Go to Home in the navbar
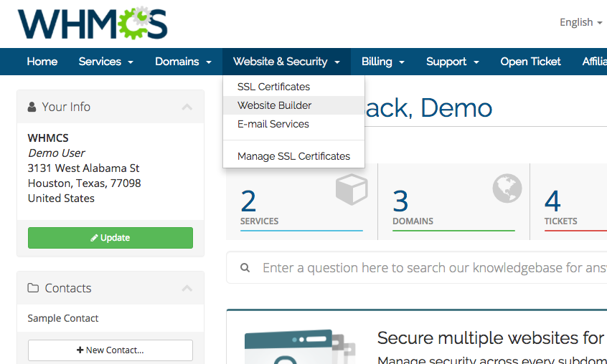The height and width of the screenshot is (364, 607). coord(42,62)
